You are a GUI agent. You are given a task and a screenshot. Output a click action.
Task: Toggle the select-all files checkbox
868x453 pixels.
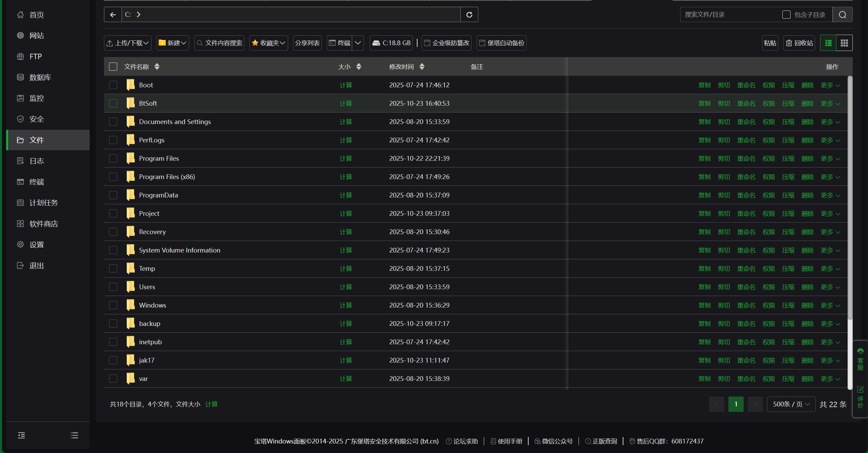[113, 67]
